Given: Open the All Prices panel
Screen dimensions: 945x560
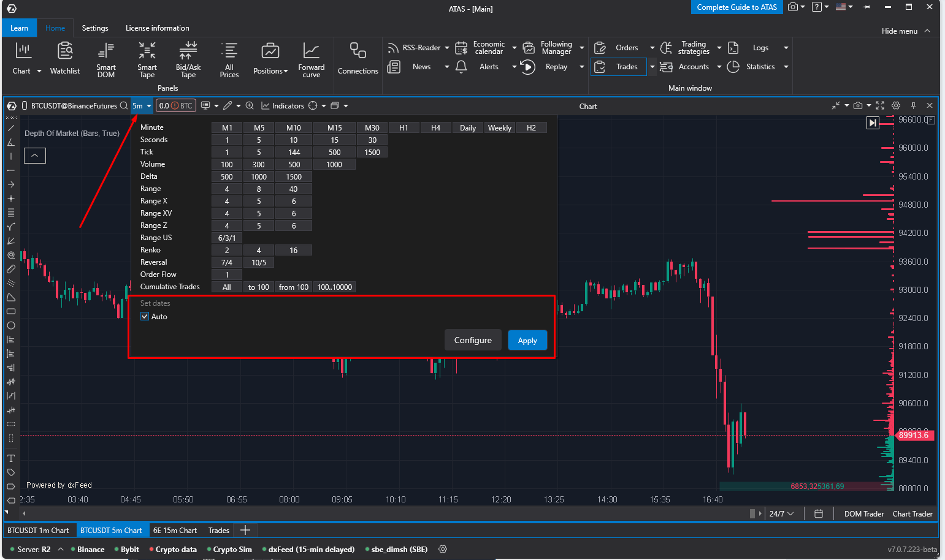Looking at the screenshot, I should tap(229, 59).
